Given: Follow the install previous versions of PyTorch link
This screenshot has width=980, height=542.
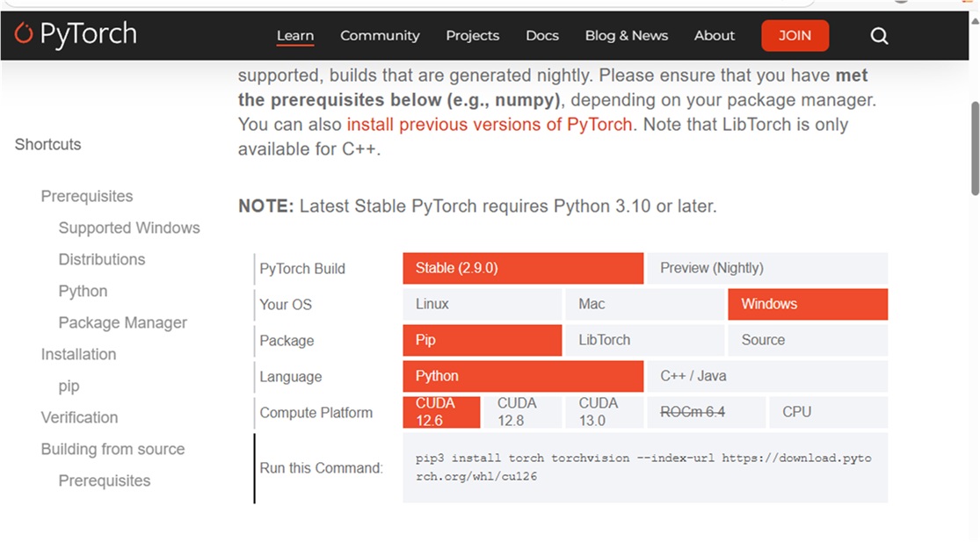Looking at the screenshot, I should (x=490, y=125).
